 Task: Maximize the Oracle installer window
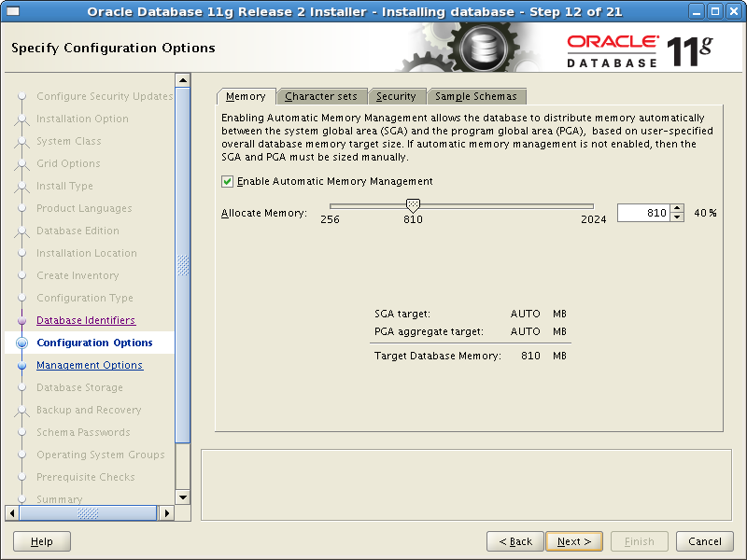point(715,11)
